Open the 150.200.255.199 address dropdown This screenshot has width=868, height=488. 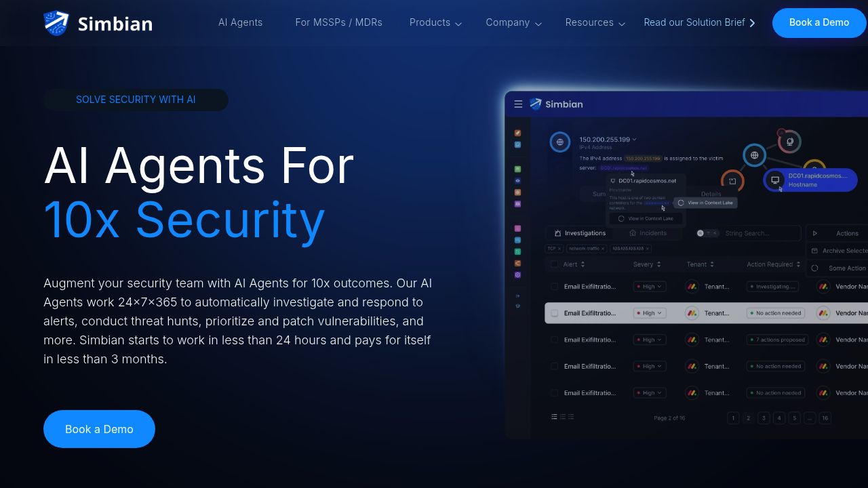point(635,140)
